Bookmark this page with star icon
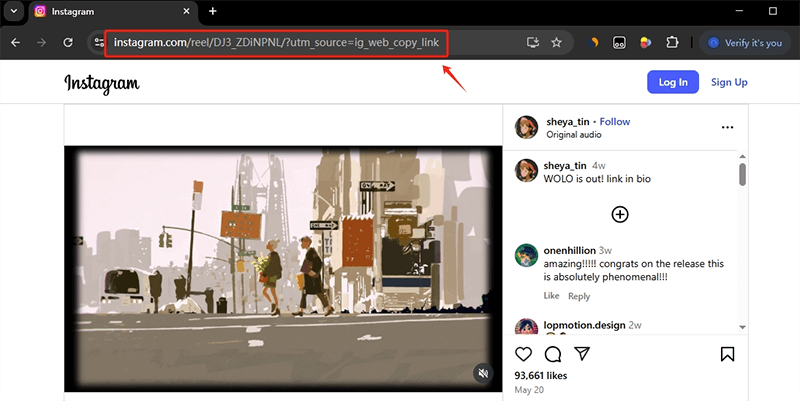 click(557, 42)
